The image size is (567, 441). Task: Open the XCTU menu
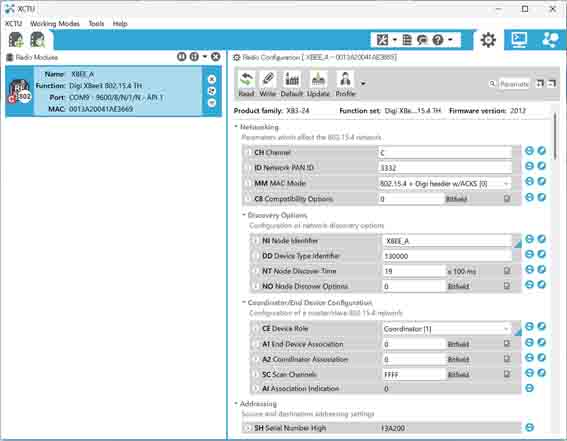tap(13, 23)
